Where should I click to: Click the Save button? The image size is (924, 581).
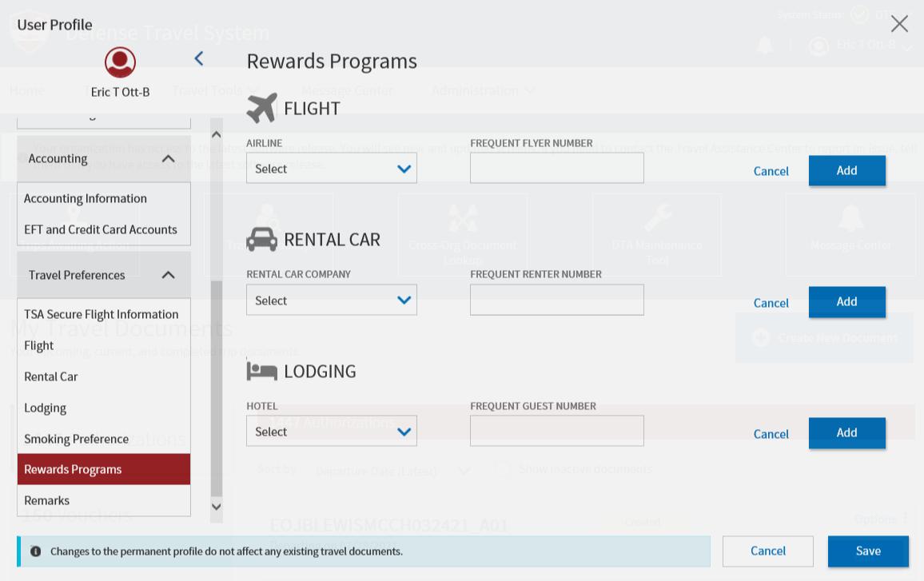coord(868,551)
